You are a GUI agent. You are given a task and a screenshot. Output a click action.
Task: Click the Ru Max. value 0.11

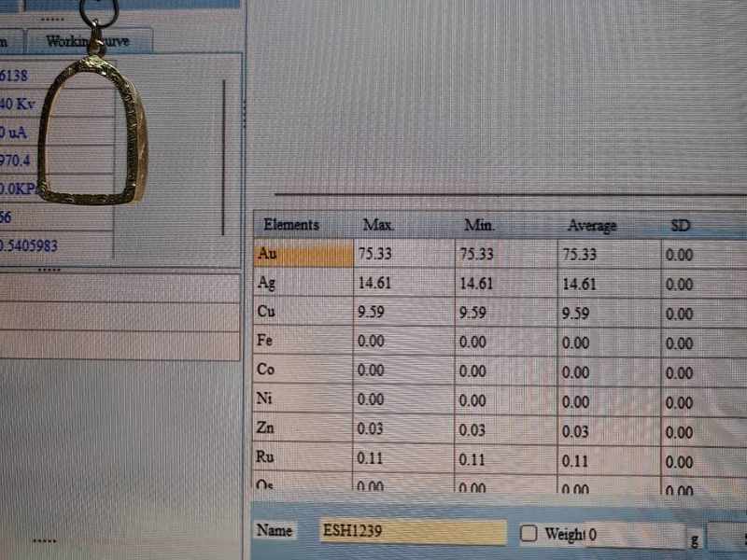click(371, 459)
